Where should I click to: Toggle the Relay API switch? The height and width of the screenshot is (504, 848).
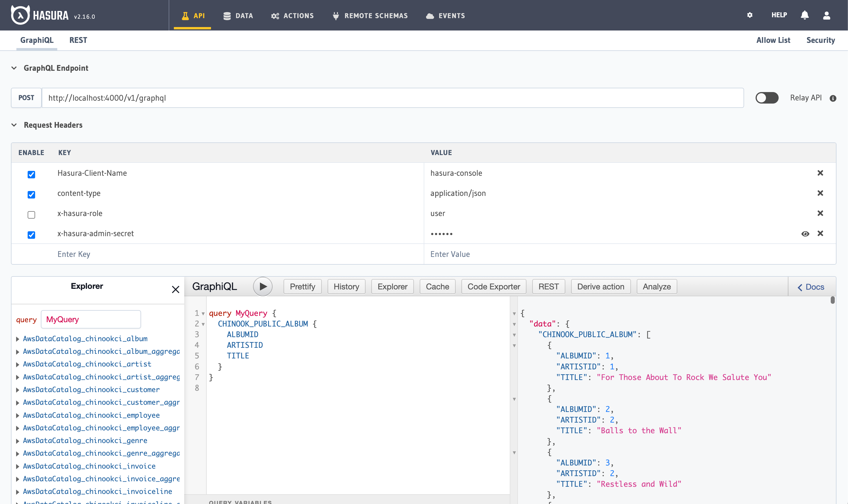click(x=767, y=98)
